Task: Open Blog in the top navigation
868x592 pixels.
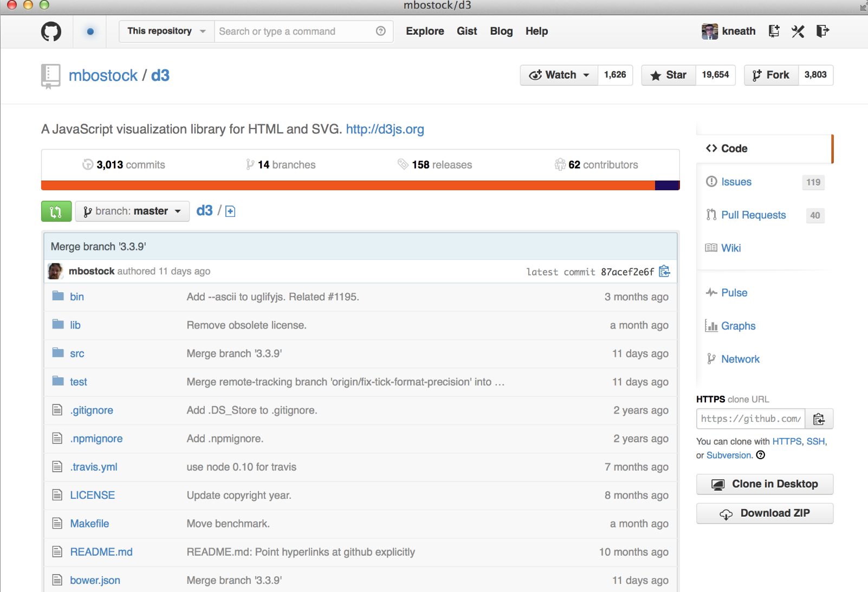Action: pyautogui.click(x=502, y=31)
